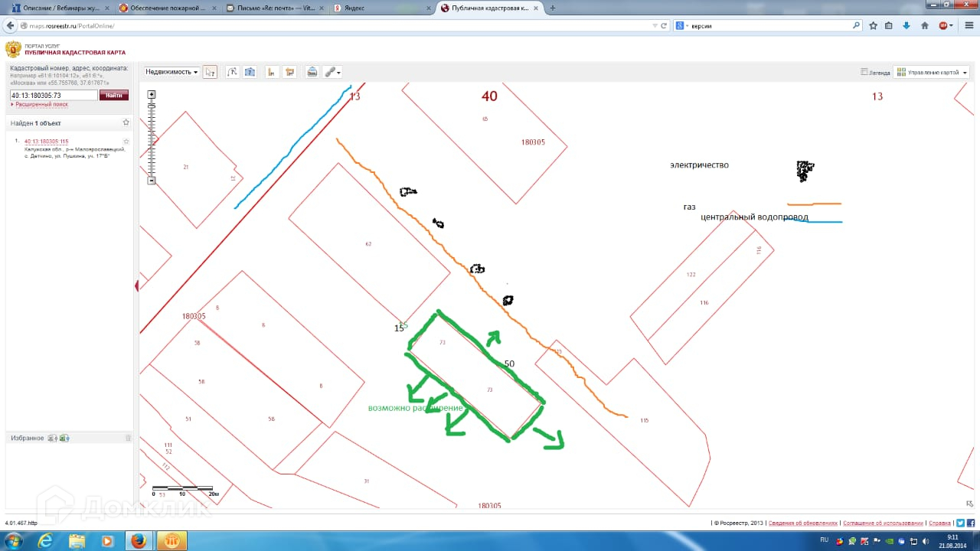
Task: Expand the Управление картой menu
Action: coord(932,72)
